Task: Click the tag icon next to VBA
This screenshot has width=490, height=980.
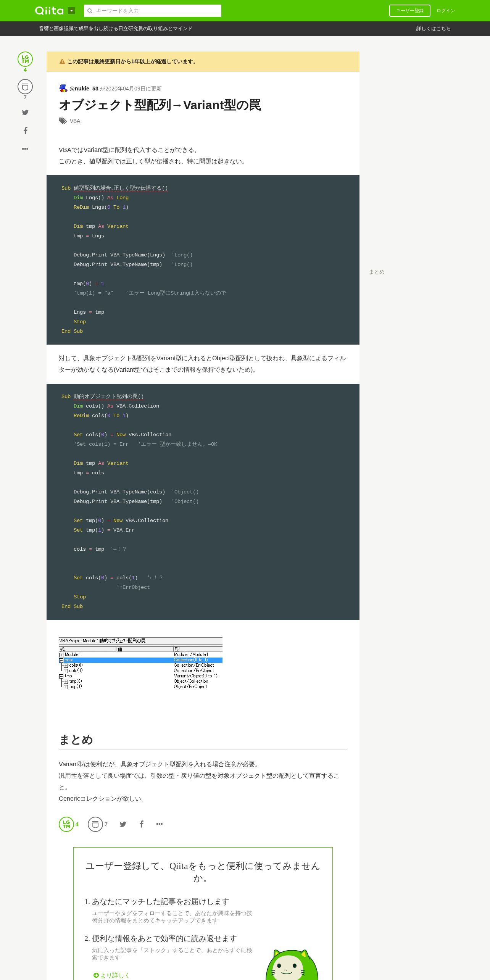Action: (x=63, y=121)
